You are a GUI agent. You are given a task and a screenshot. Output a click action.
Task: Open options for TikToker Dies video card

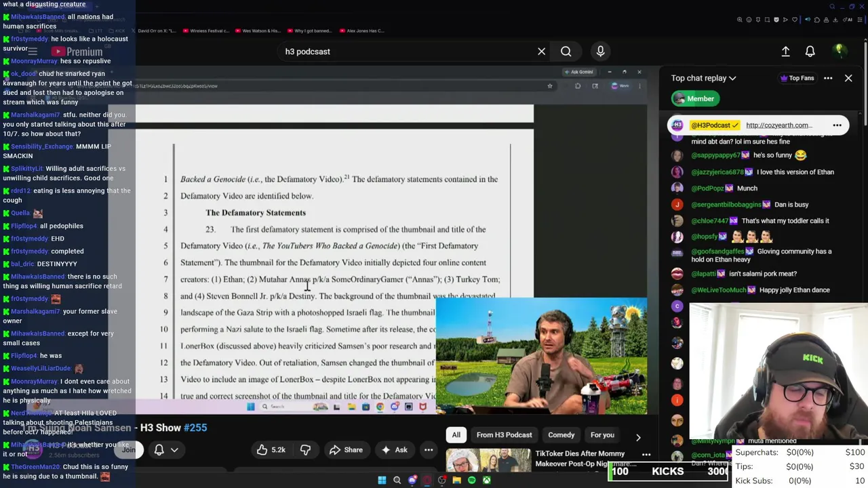pos(646,455)
